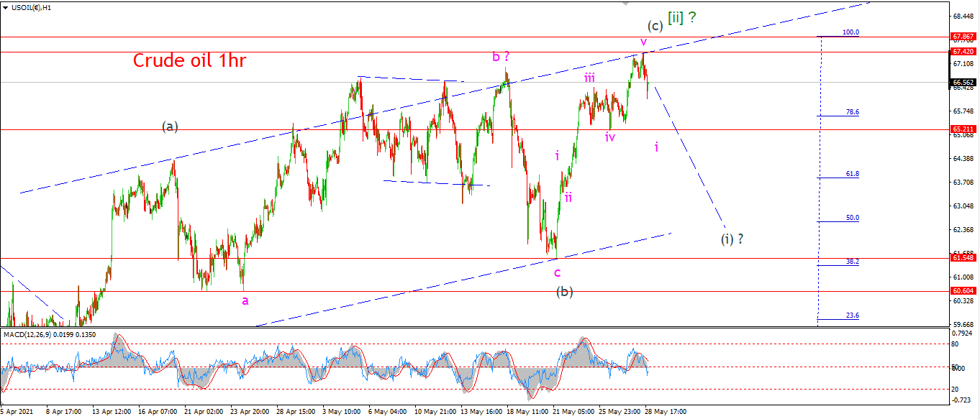Click the Fibonacci 61.8 level label
The width and height of the screenshot is (980, 419).
(852, 174)
